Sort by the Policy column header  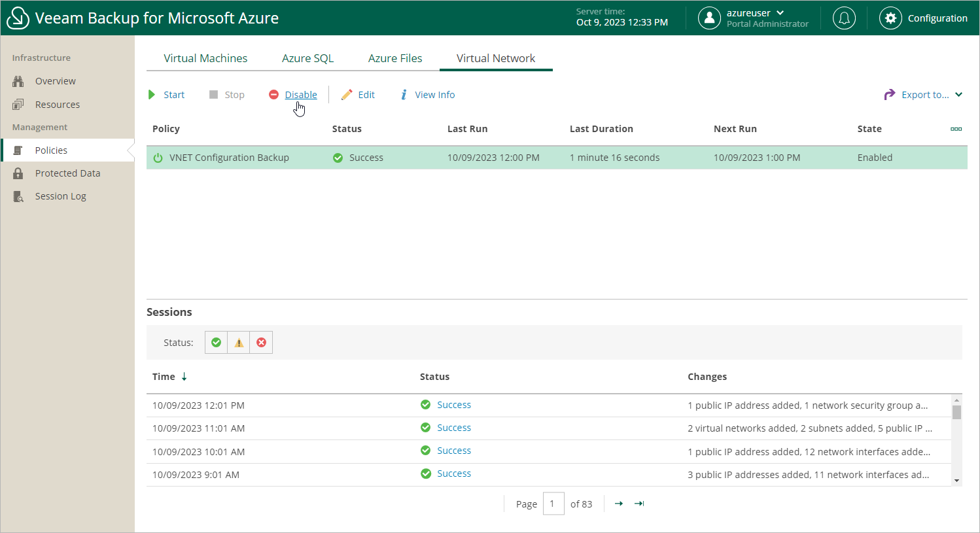coord(166,129)
